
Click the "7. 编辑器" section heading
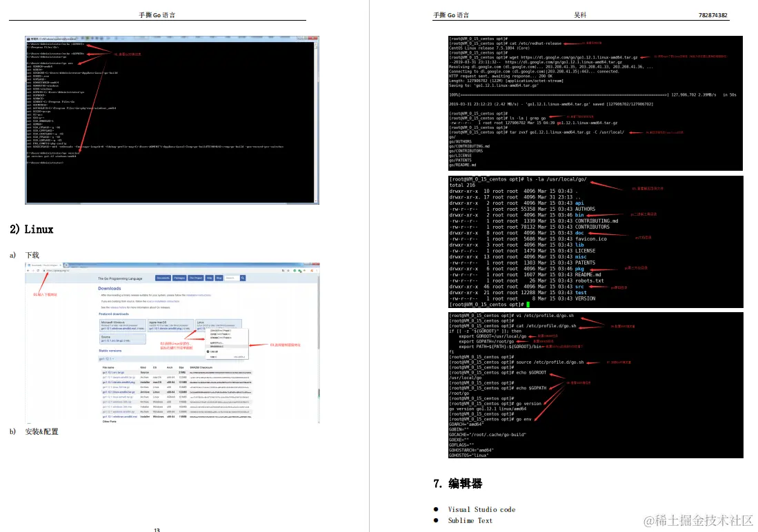point(458,484)
